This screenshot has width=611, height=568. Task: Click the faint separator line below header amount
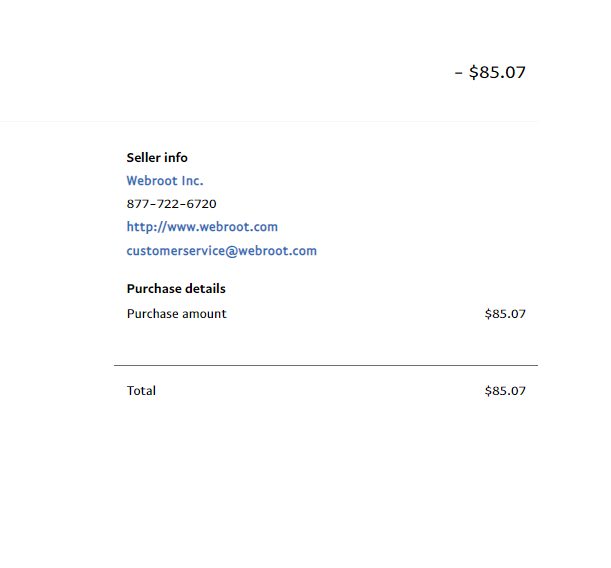[x=269, y=122]
